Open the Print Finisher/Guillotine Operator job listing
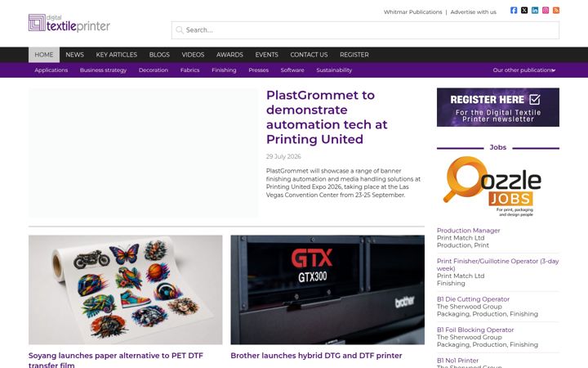Viewport: 588px width, 368px height. point(497,265)
